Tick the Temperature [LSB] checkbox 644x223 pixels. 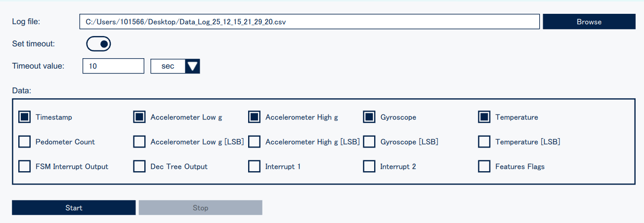click(484, 142)
